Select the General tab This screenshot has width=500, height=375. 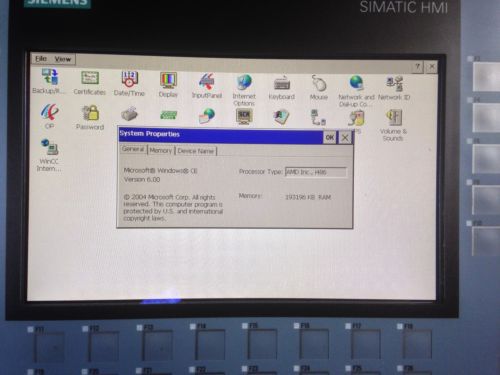133,149
